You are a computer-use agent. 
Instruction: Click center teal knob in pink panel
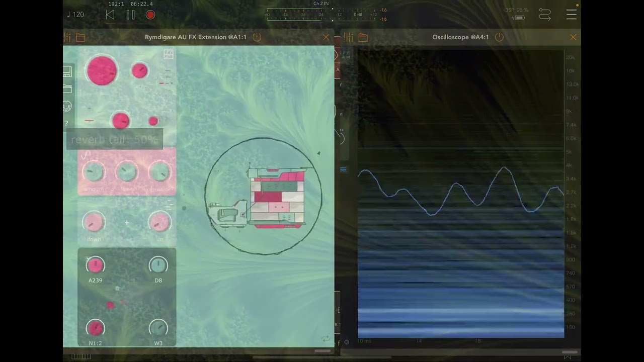pyautogui.click(x=126, y=172)
